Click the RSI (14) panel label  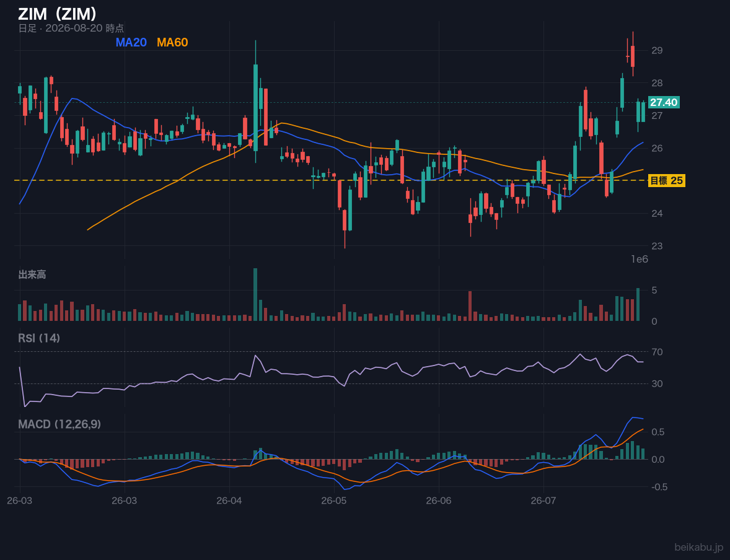(x=39, y=338)
